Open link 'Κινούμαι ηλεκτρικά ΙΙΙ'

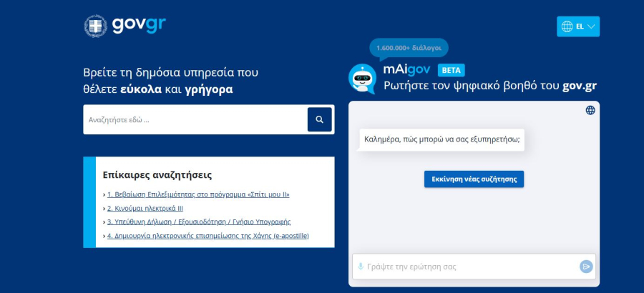[145, 208]
